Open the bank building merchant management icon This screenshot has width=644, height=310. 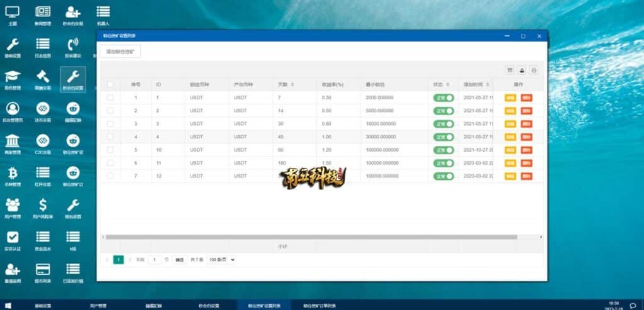(x=13, y=140)
